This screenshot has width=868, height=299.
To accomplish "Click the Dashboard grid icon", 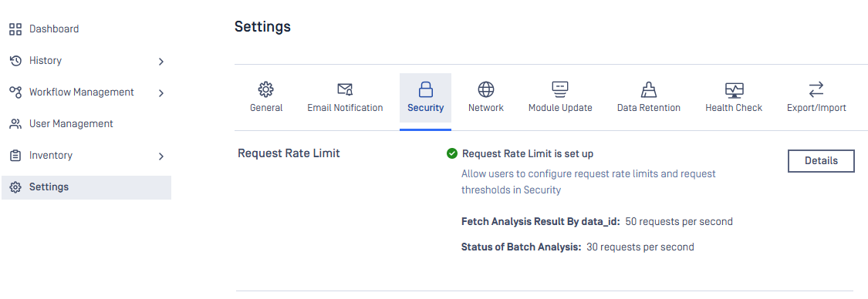I will [x=15, y=29].
